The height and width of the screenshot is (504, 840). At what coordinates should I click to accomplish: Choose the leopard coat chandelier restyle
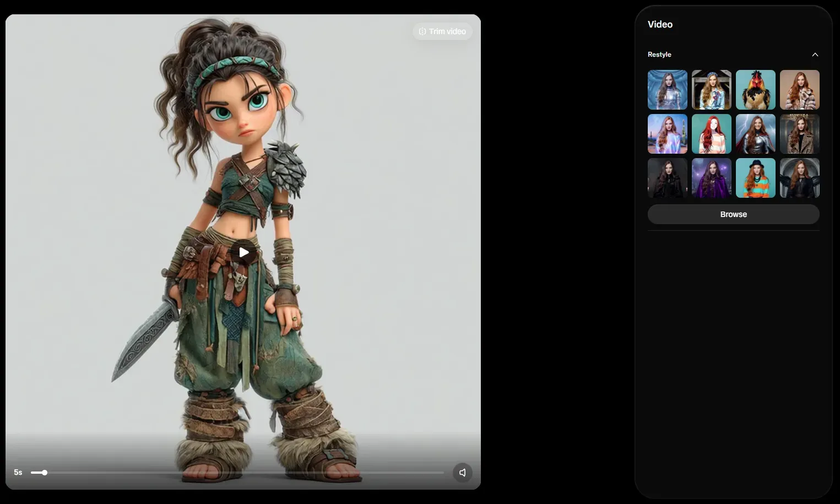pyautogui.click(x=799, y=134)
